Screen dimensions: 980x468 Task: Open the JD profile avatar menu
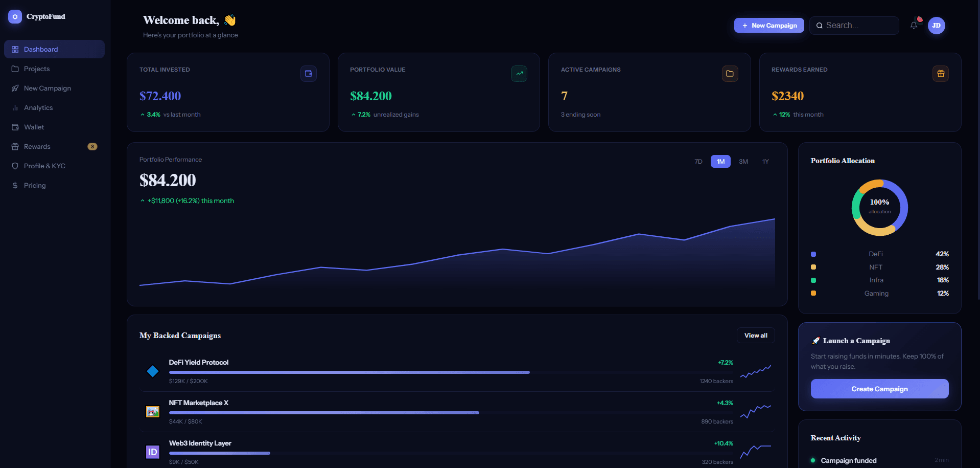point(936,25)
